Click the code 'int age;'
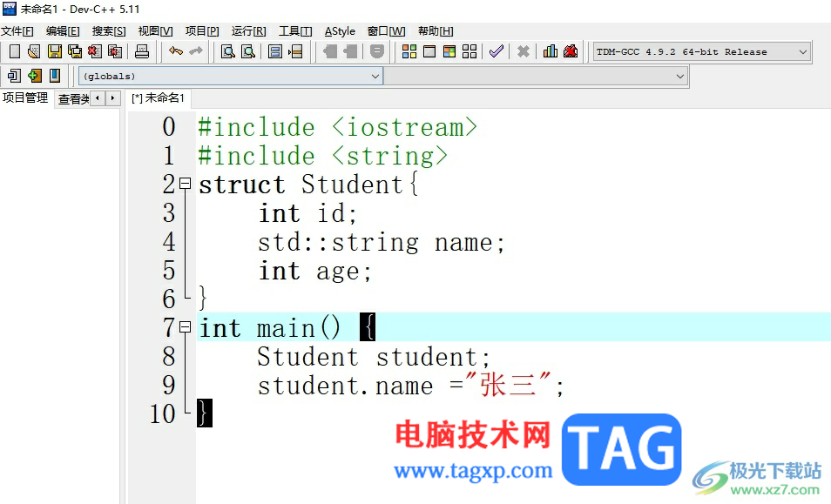 click(314, 271)
